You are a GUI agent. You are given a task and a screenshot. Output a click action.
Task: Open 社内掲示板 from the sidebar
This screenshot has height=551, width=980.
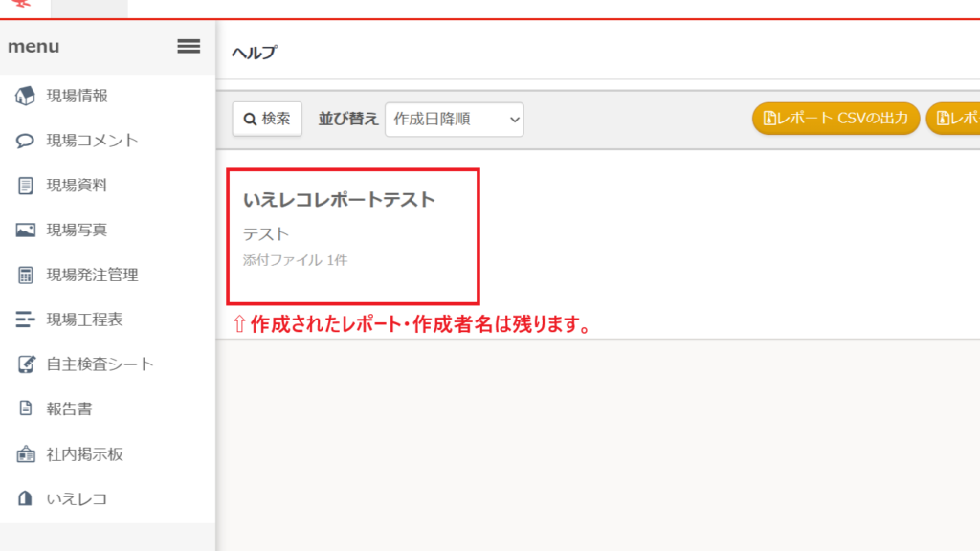[84, 454]
